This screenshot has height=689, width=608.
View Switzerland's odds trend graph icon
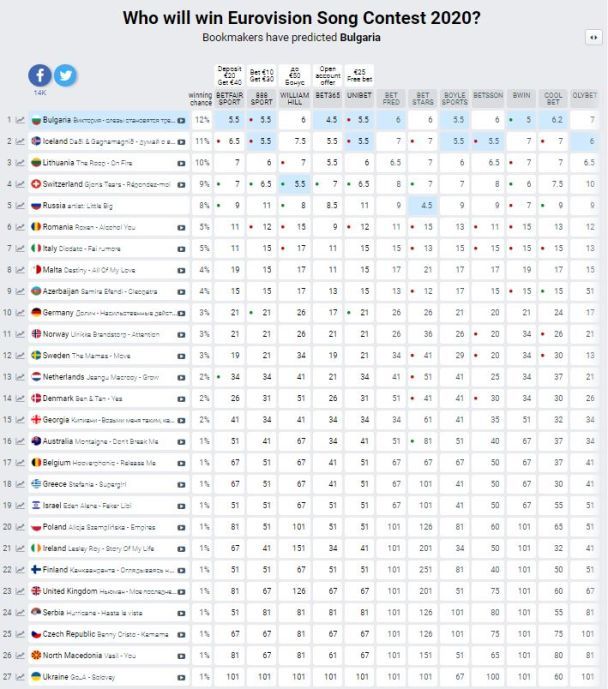[20, 184]
